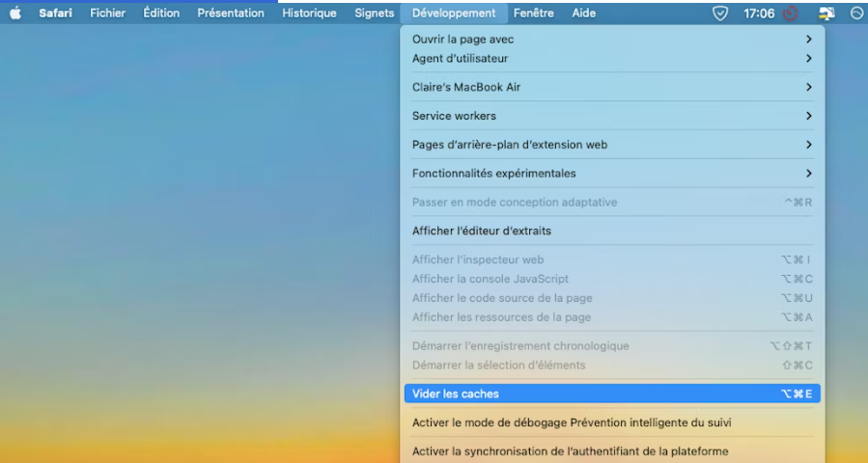Viewport: 868px width, 463px height.
Task: Select Afficher l'inspecteur web
Action: point(612,260)
